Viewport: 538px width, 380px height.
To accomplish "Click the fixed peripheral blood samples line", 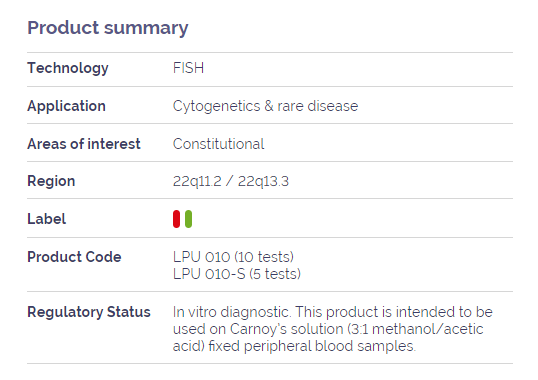I will 294,346.
